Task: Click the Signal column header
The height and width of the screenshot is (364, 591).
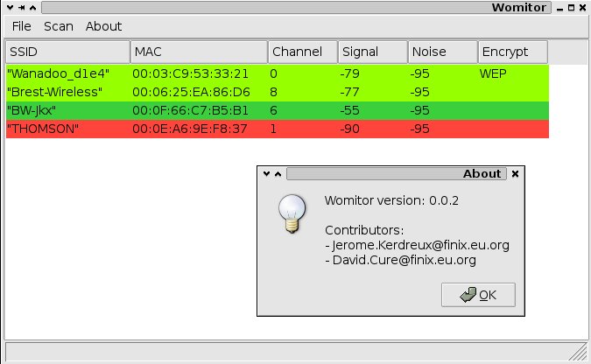Action: pyautogui.click(x=373, y=52)
